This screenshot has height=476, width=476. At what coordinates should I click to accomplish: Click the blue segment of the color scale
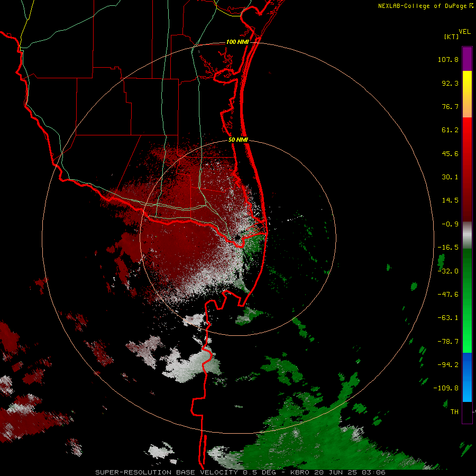point(467,377)
